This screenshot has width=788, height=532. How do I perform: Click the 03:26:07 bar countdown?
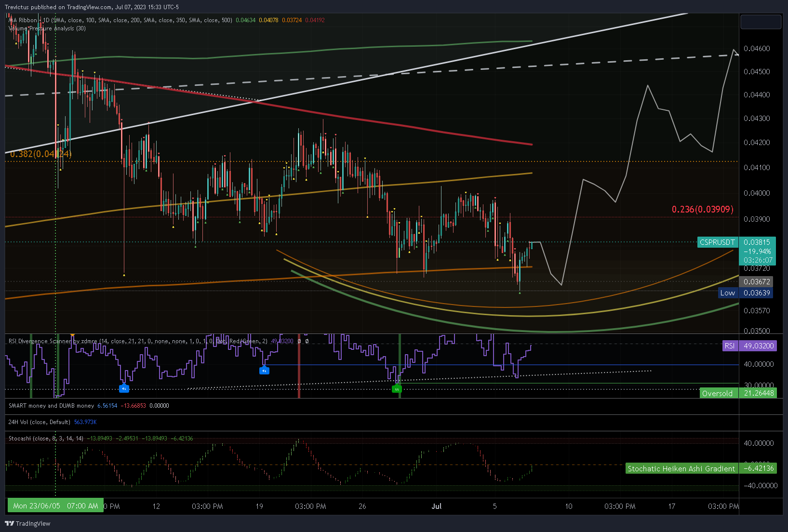click(758, 260)
